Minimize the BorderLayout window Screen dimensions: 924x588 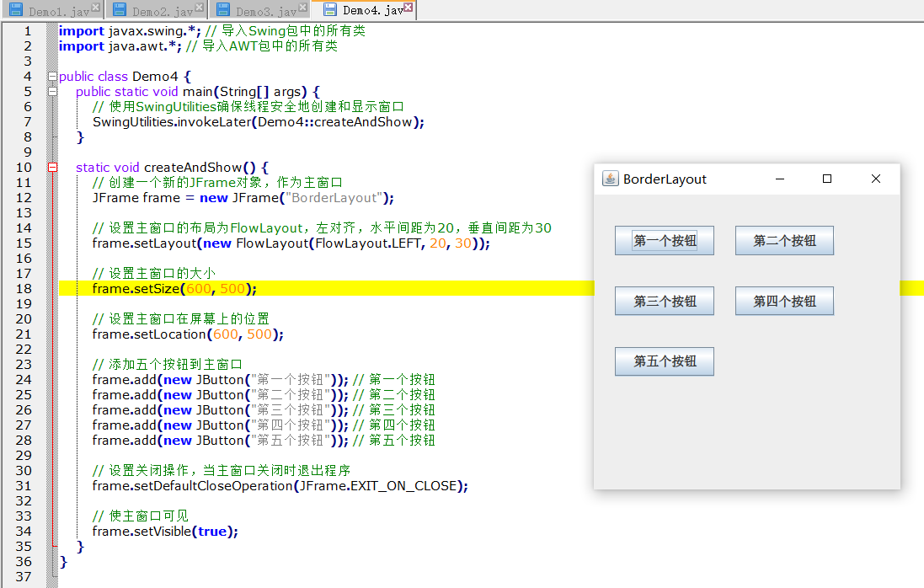tap(779, 179)
